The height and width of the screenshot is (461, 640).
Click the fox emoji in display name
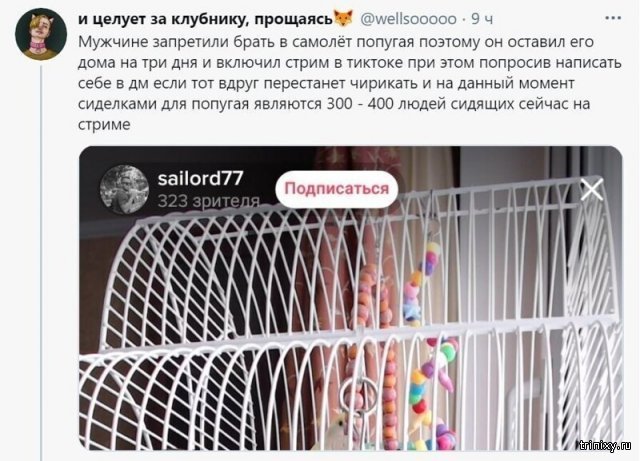coord(343,18)
